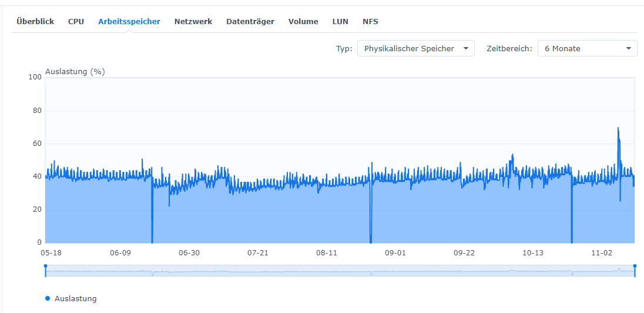Click the 60 value on the y-axis
Viewport: 644px width, 313px height.
38,144
